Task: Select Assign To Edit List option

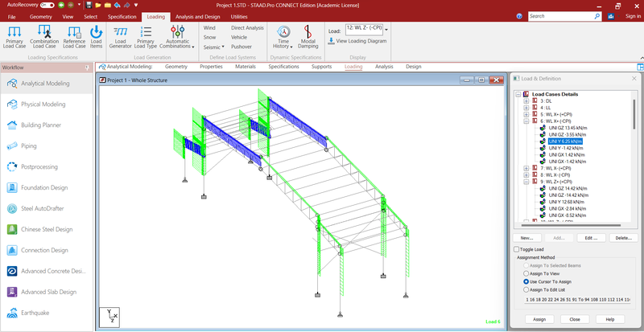Action: point(526,289)
